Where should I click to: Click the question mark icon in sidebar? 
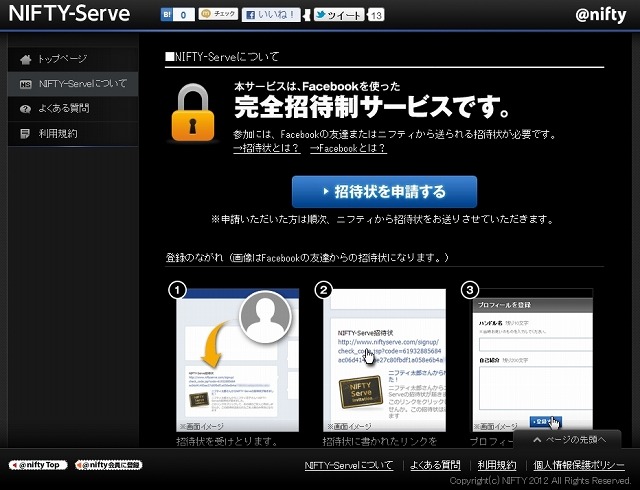25,109
